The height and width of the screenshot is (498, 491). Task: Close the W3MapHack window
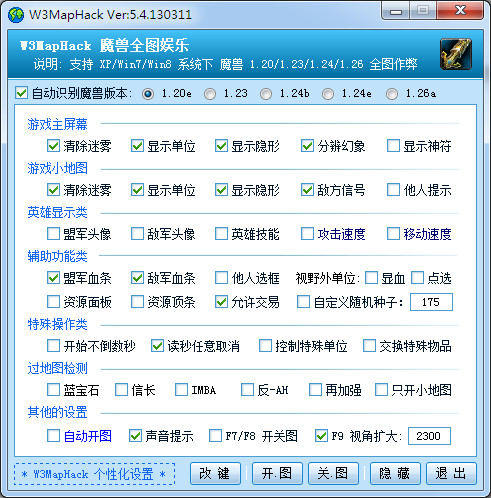(x=460, y=11)
